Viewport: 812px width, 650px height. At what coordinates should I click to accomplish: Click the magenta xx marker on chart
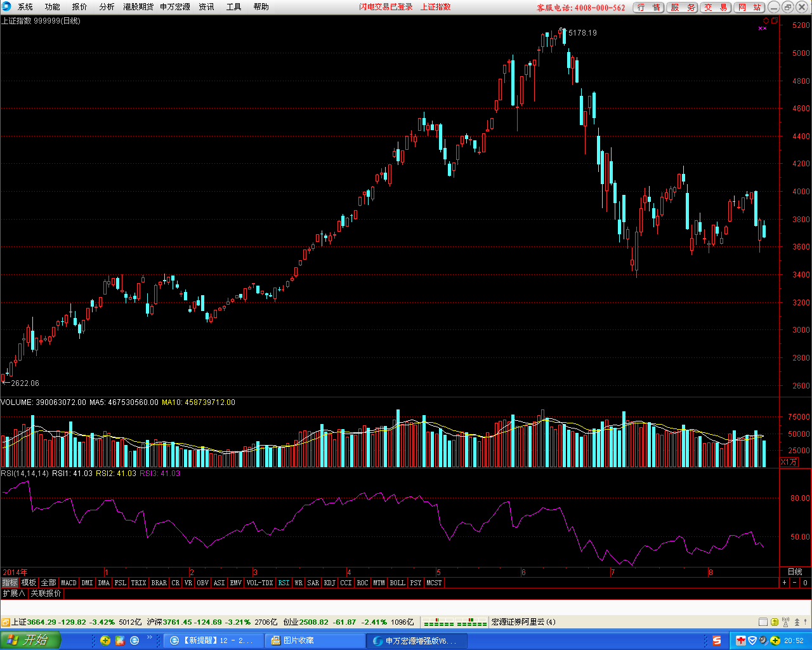click(x=763, y=28)
